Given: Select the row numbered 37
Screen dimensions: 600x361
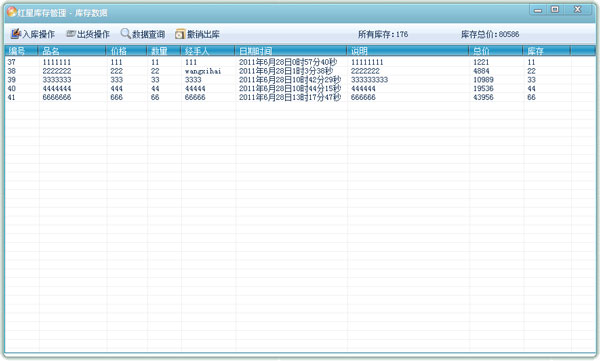Looking at the screenshot, I should click(x=300, y=62).
